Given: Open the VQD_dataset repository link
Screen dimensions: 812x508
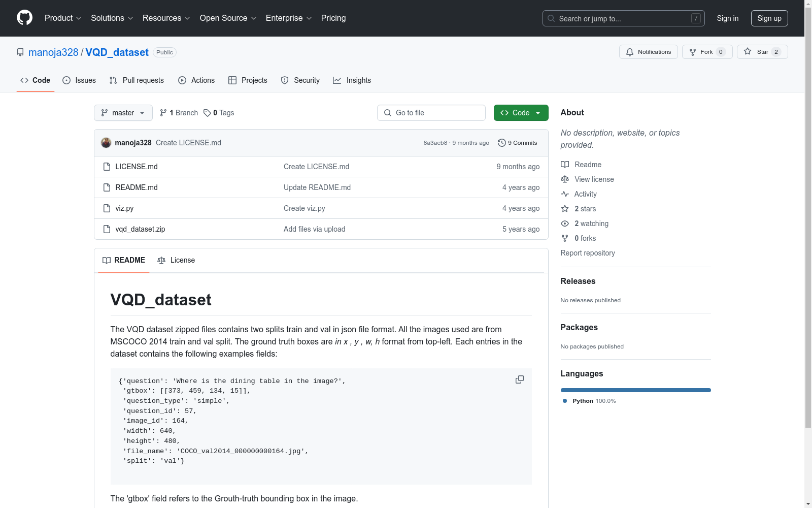Looking at the screenshot, I should coord(117,52).
